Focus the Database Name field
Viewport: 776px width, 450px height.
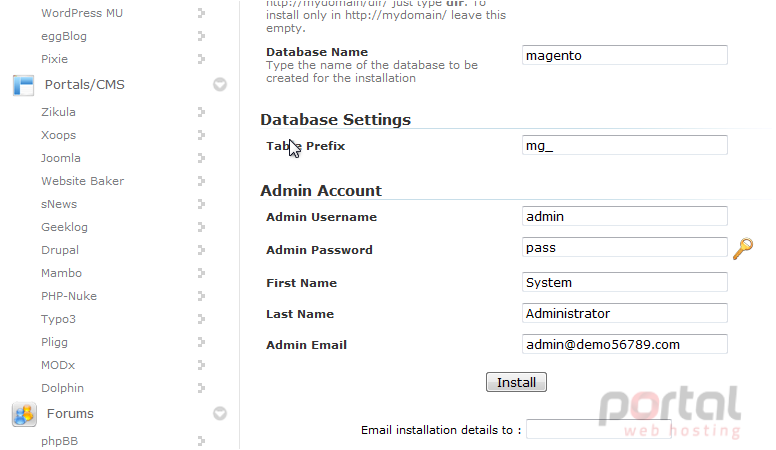625,55
